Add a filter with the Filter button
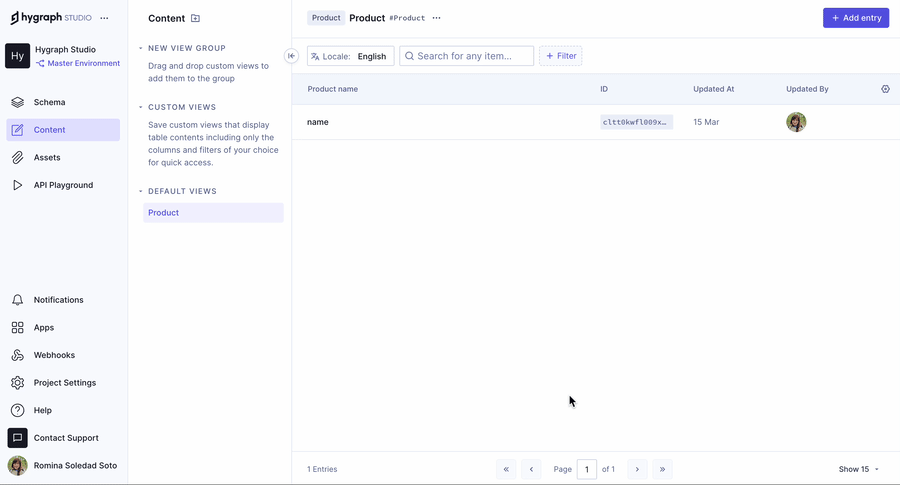The width and height of the screenshot is (900, 485). [561, 56]
